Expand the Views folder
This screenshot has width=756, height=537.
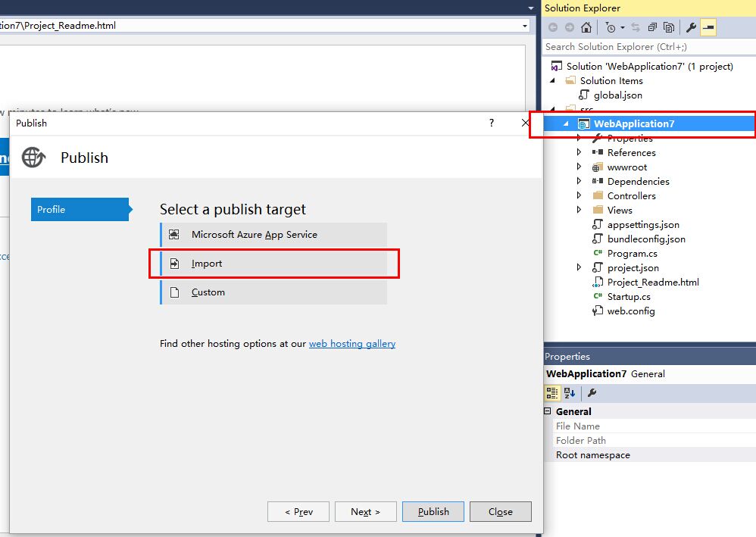click(x=579, y=210)
